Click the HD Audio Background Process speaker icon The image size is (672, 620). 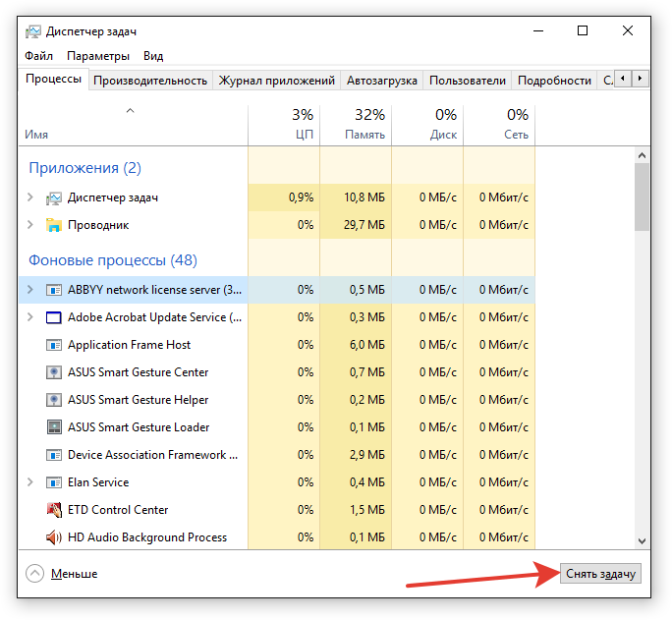pyautogui.click(x=54, y=537)
